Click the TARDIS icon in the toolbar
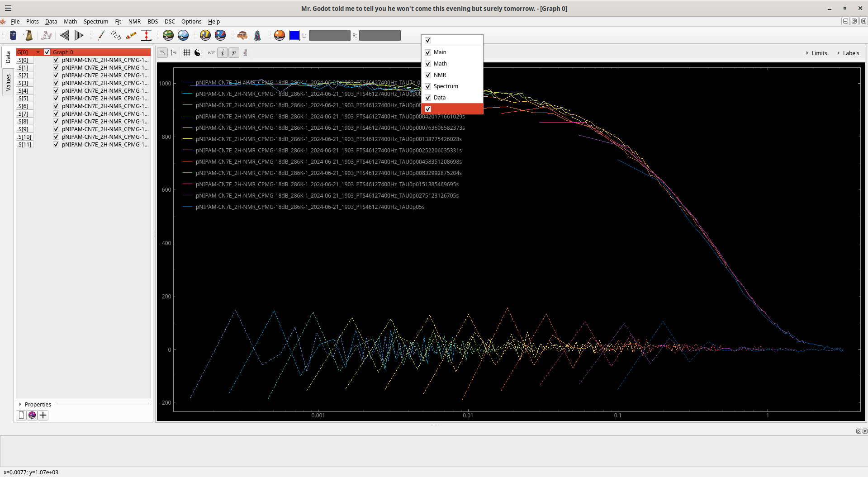 tap(13, 35)
